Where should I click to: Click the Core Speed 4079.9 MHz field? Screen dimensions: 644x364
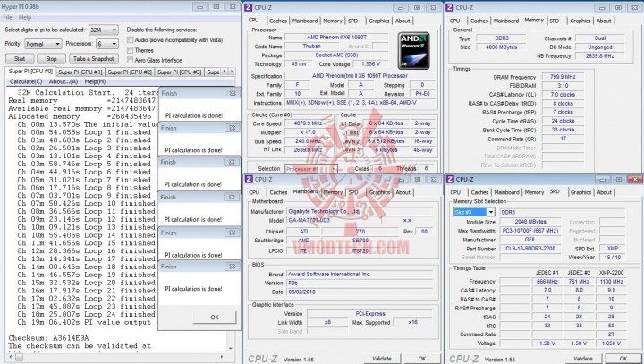[308, 123]
